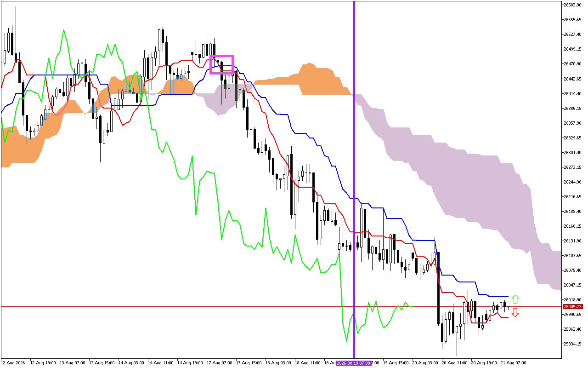Select the current price label 26005.23
588x368 pixels.
click(572, 307)
